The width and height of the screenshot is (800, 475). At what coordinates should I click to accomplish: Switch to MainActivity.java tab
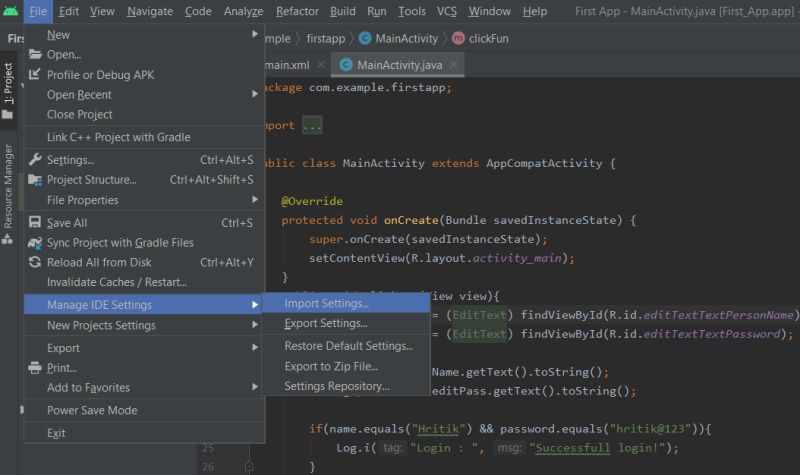[x=398, y=65]
